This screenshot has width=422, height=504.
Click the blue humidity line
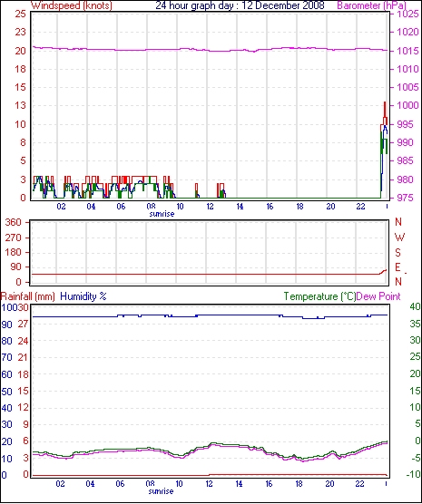point(210,316)
